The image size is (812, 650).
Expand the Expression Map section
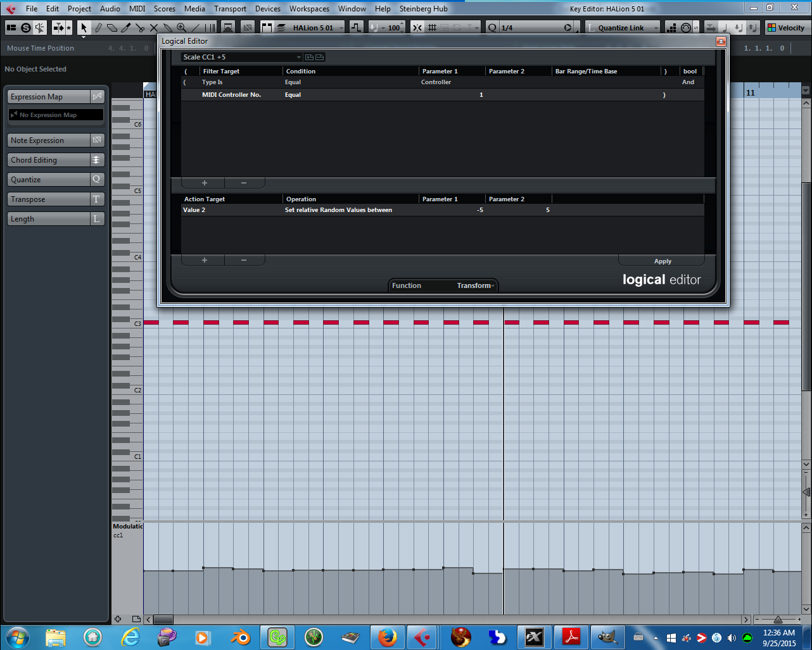coord(56,97)
